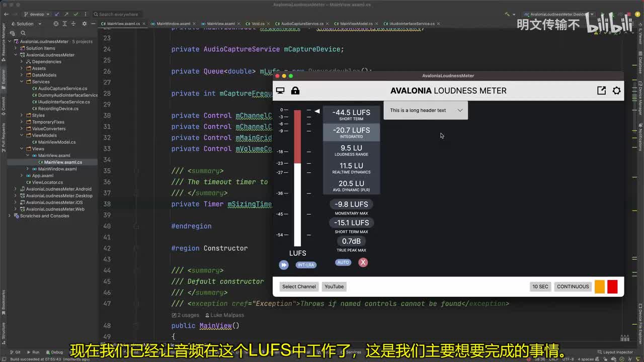Open the settings gear of Avalonia Loudness Meter

pos(616,91)
